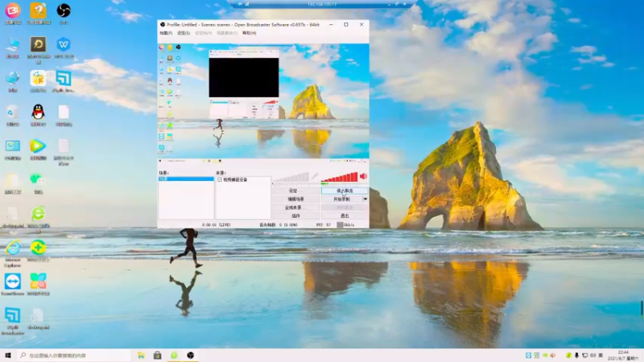Toggle the video capture device source checkbox
The height and width of the screenshot is (362, 644).
pos(220,179)
